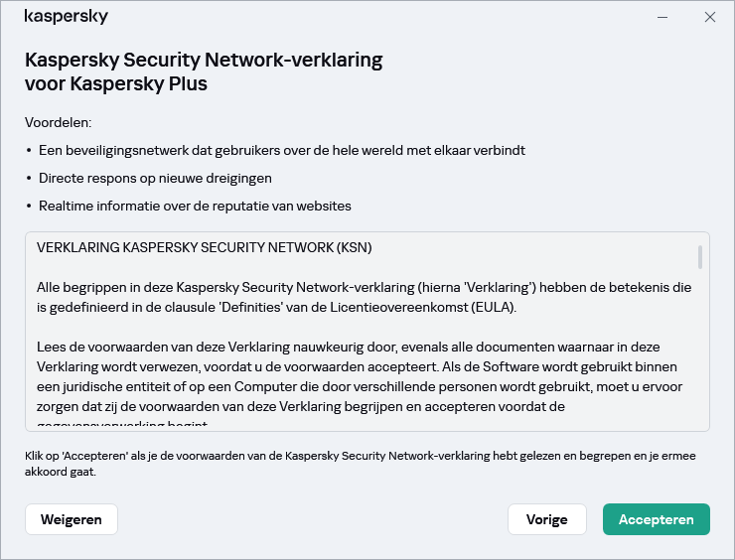Screen dimensions: 735x560
Task: Click the 'Voordelen:' label
Action: (x=58, y=122)
